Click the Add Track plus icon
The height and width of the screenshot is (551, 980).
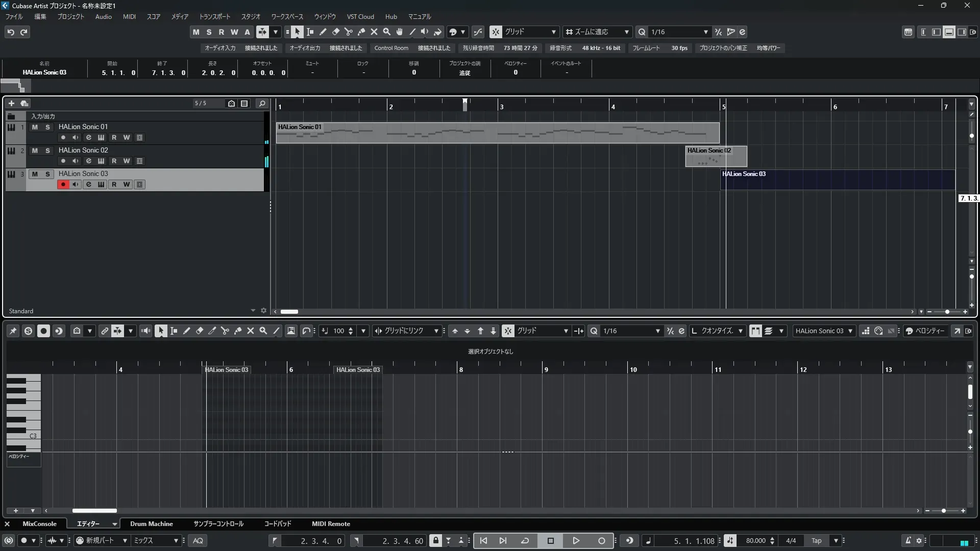tap(11, 104)
